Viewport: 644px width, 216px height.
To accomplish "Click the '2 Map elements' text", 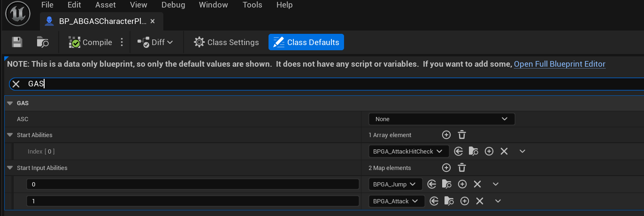I will pyautogui.click(x=390, y=168).
